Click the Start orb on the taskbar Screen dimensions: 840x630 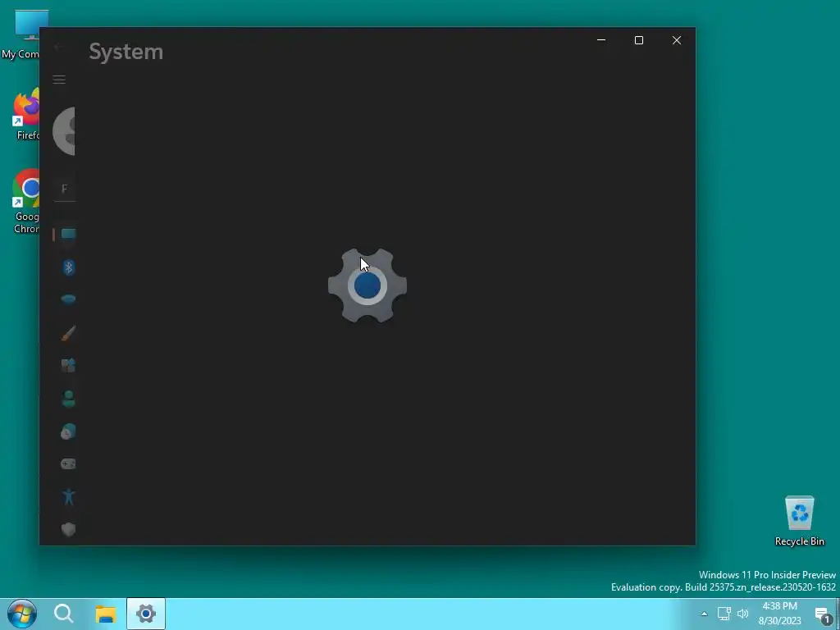click(22, 614)
